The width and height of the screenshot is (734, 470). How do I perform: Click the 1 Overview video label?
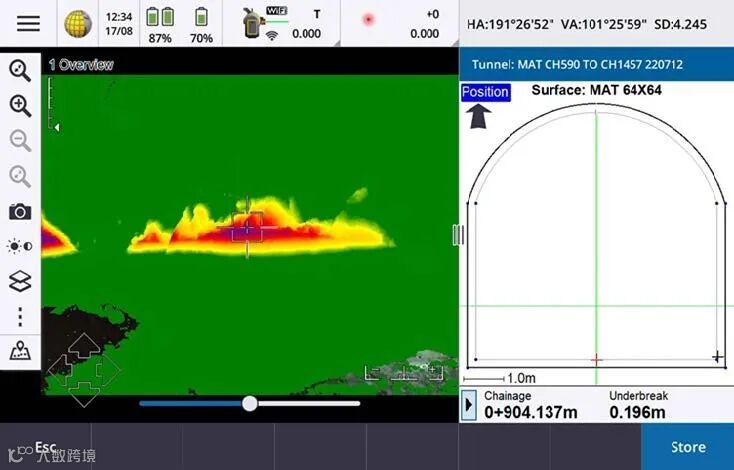[x=81, y=65]
